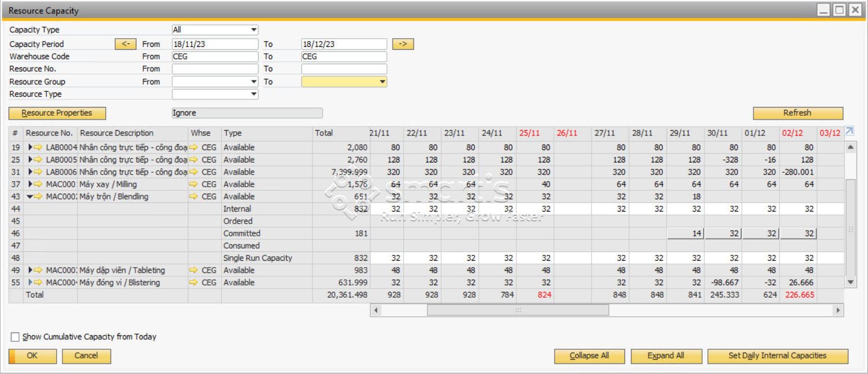Screen dimensions: 868x374
Task: Click the grand total 20,361.498
Action: (341, 295)
